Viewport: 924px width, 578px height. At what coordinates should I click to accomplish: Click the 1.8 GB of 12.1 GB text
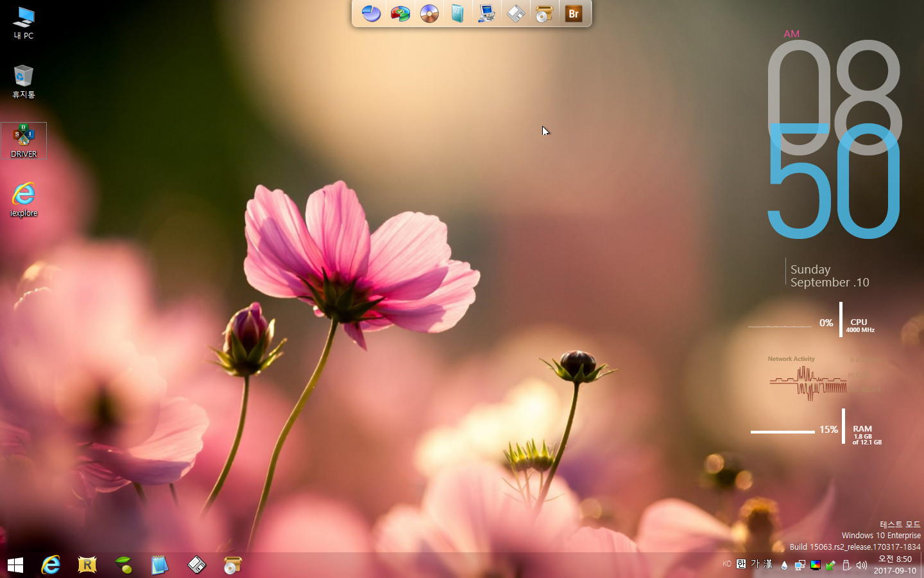click(867, 439)
